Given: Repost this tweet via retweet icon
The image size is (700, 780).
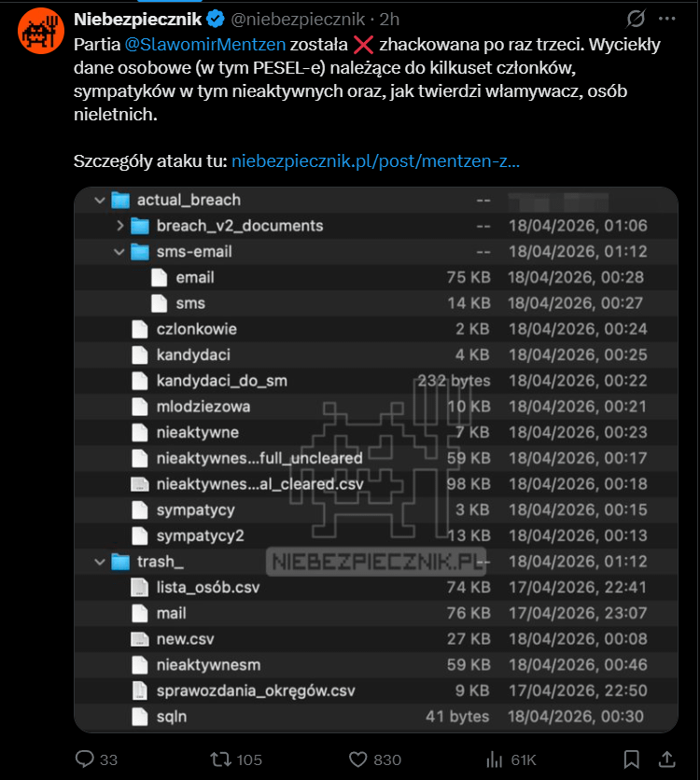Looking at the screenshot, I should (x=221, y=759).
